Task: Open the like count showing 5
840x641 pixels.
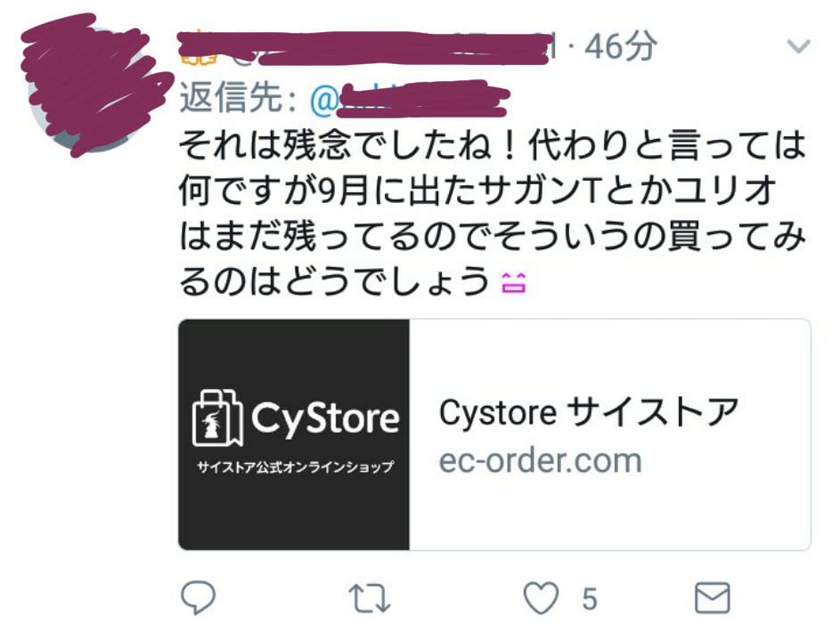Action: (x=590, y=598)
